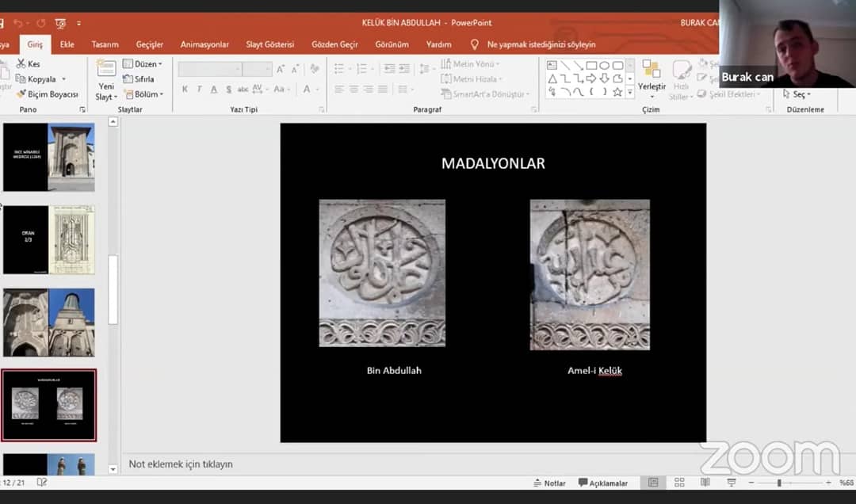Viewport: 856px width, 504px height.
Task: Toggle text shadow S formatting
Action: pos(228,89)
